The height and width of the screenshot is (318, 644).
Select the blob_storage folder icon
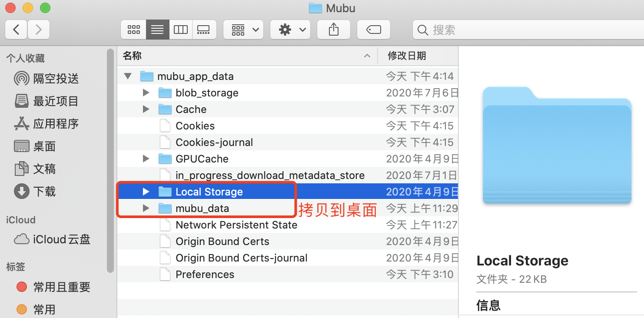165,93
